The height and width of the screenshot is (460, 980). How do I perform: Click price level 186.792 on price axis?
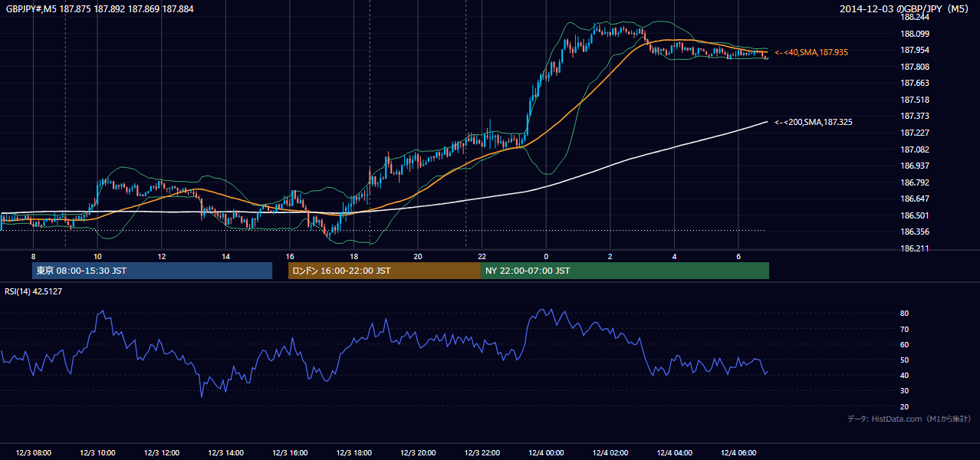click(x=916, y=182)
